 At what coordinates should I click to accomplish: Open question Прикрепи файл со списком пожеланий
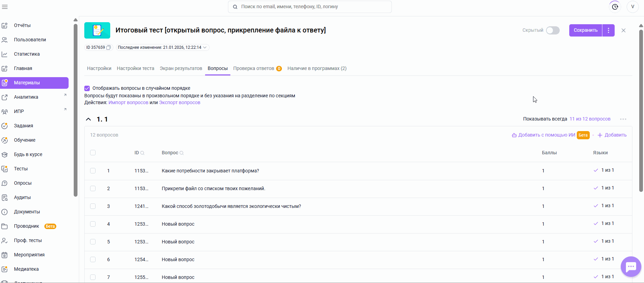pos(213,188)
